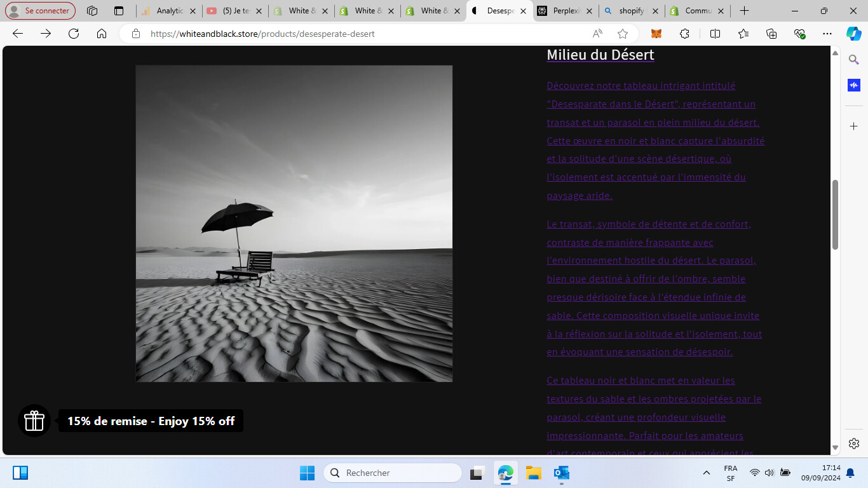Open the "Le transat, symbole de détente" paragraph link
Image resolution: width=868 pixels, height=488 pixels.
click(x=654, y=288)
